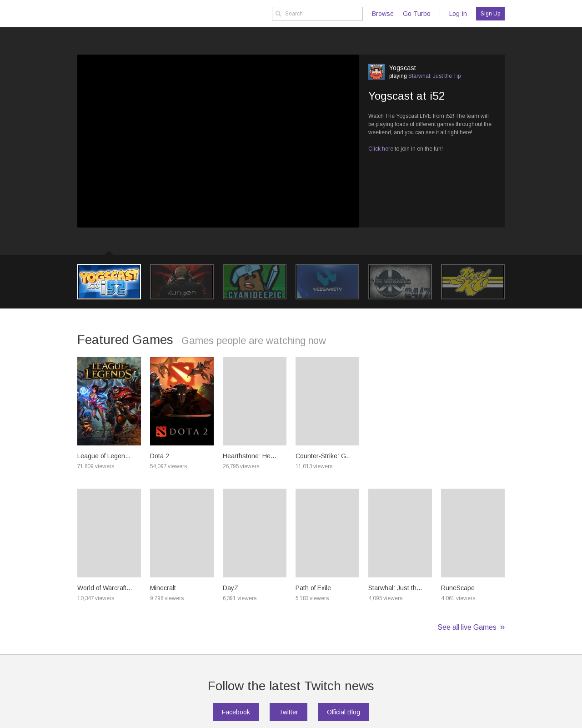Image resolution: width=582 pixels, height=728 pixels.
Task: Open the Path of Exile placeholder art
Action: point(327,533)
